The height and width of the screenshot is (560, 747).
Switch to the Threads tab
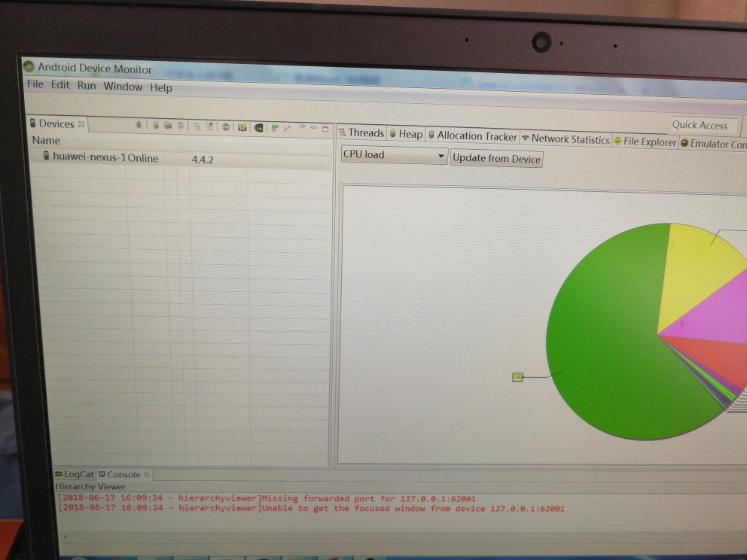(361, 133)
